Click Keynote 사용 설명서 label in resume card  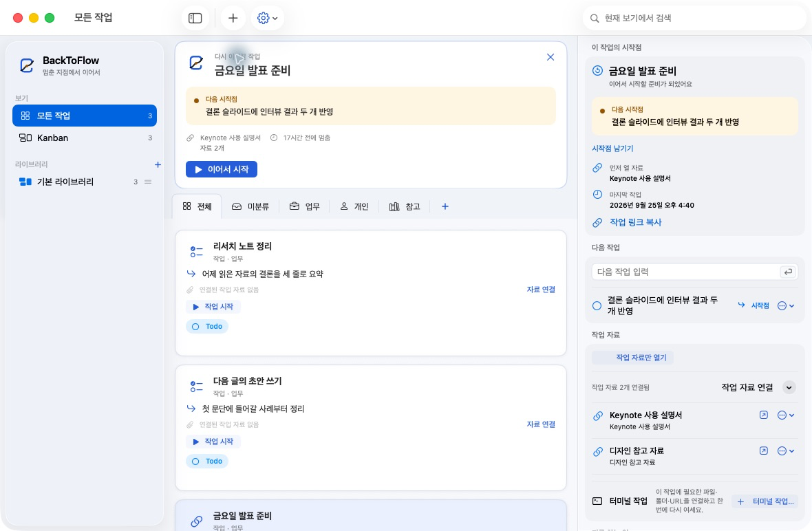pyautogui.click(x=230, y=138)
